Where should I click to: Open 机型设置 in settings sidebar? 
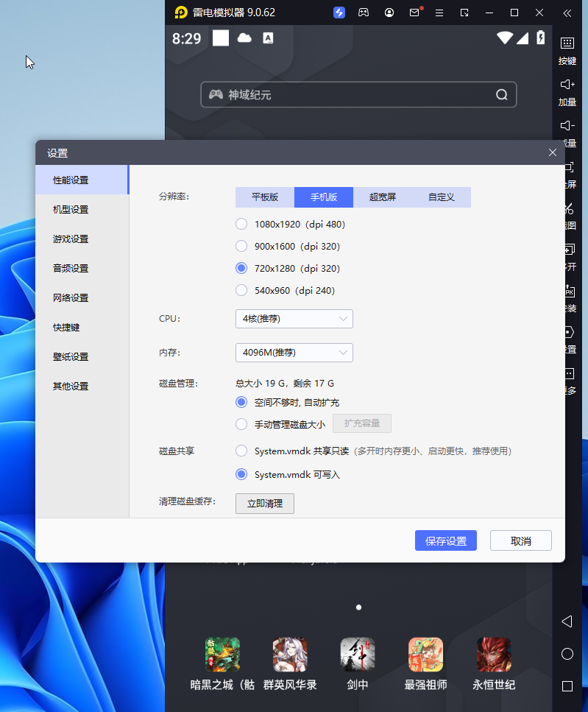82,209
